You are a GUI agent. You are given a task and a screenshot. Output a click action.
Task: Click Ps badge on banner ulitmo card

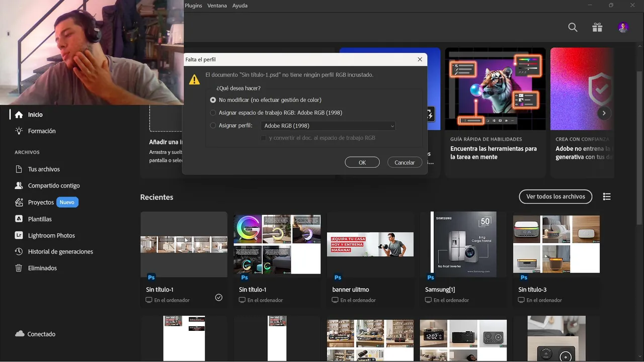(338, 277)
